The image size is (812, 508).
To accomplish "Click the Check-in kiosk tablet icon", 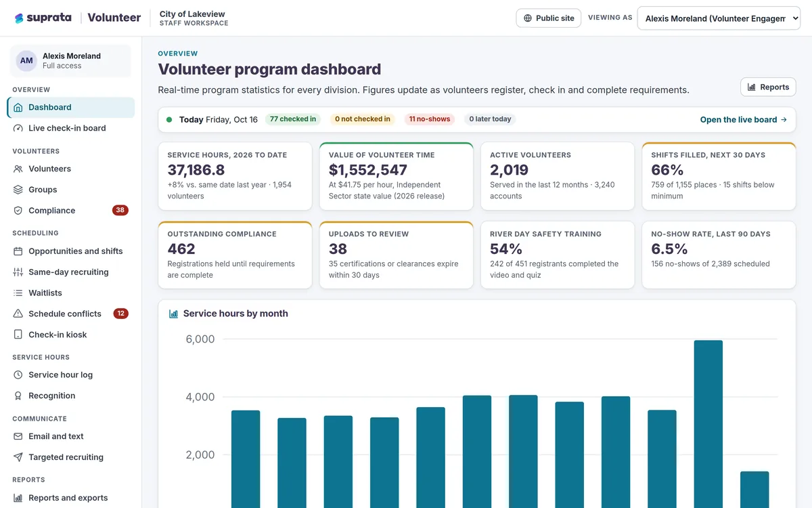I will 18,335.
